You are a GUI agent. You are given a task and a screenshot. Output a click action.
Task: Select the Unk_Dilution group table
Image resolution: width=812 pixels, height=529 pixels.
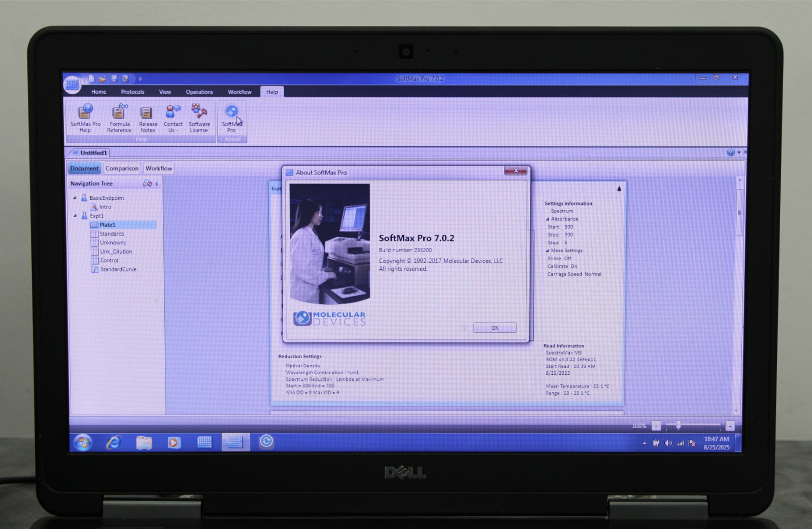coord(116,252)
